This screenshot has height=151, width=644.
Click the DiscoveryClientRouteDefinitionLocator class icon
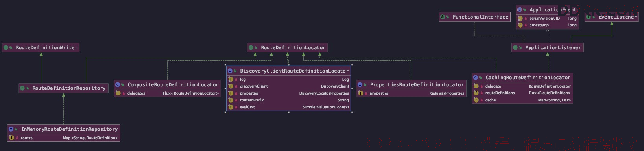point(230,71)
